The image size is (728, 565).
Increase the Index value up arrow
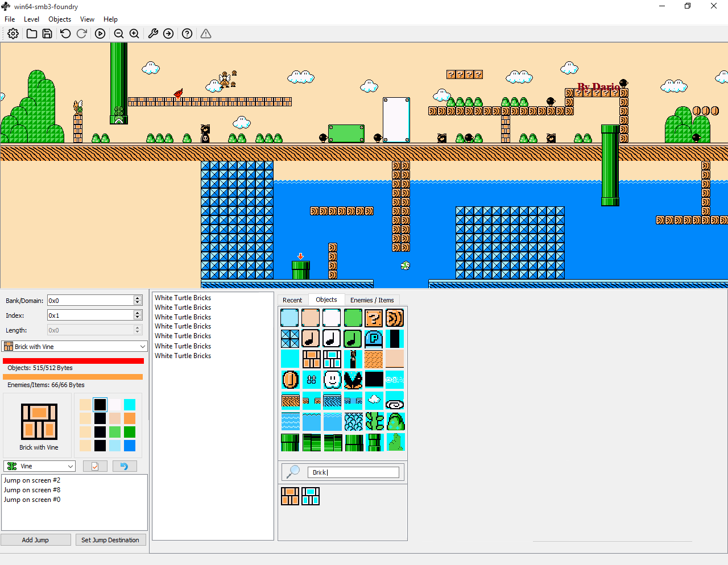tap(137, 313)
